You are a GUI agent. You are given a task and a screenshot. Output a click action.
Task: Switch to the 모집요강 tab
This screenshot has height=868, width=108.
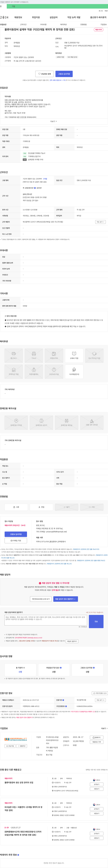[3, 25]
